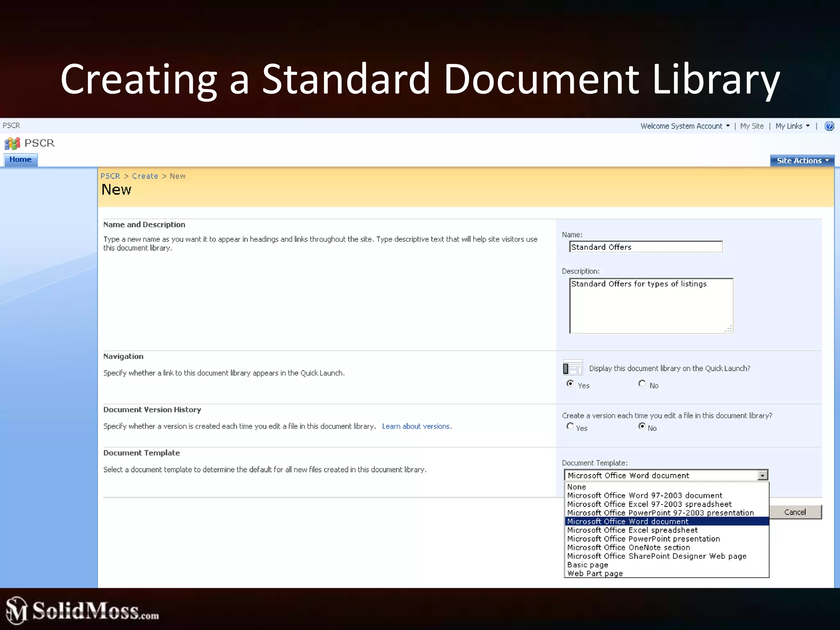Open the Learn about versions link
840x630 pixels.
416,426
